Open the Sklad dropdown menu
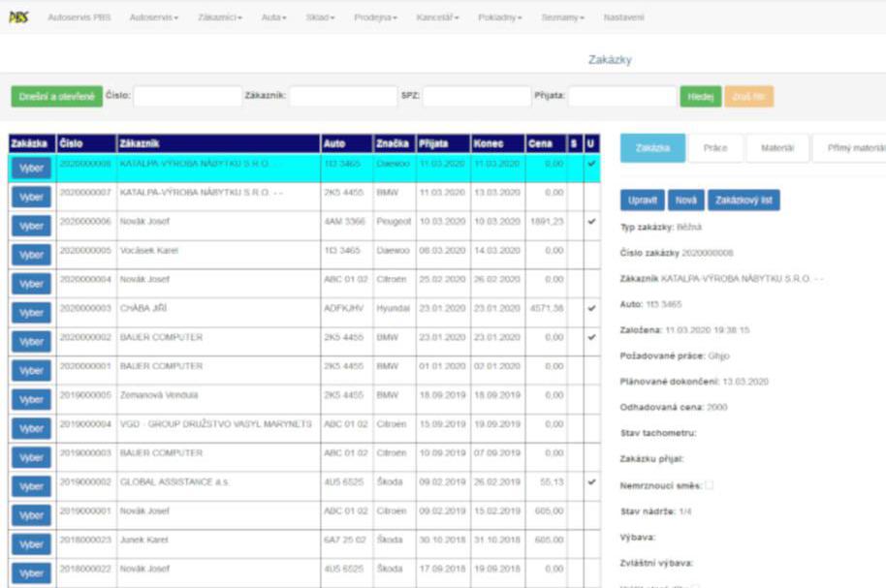Viewport: 886px width, 588px height. 320,18
